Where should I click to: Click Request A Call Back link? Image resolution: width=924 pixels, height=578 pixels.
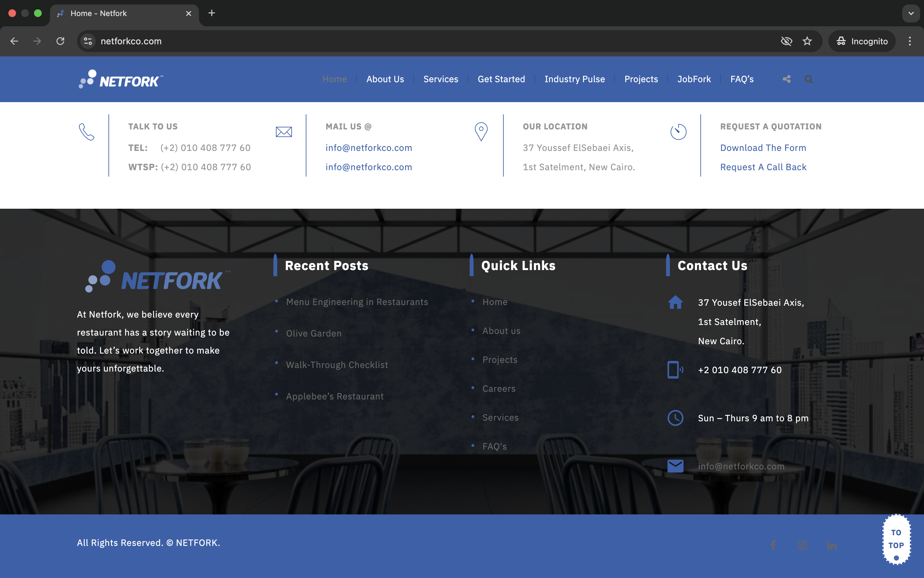[x=763, y=167]
